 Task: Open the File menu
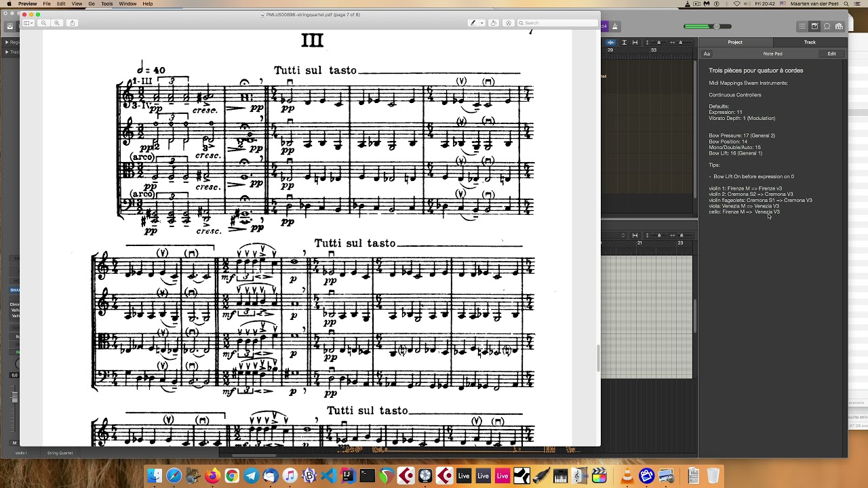coord(47,4)
